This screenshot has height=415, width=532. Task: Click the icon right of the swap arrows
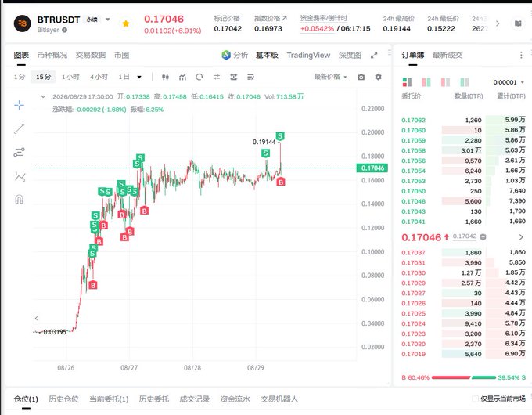[x=234, y=77]
